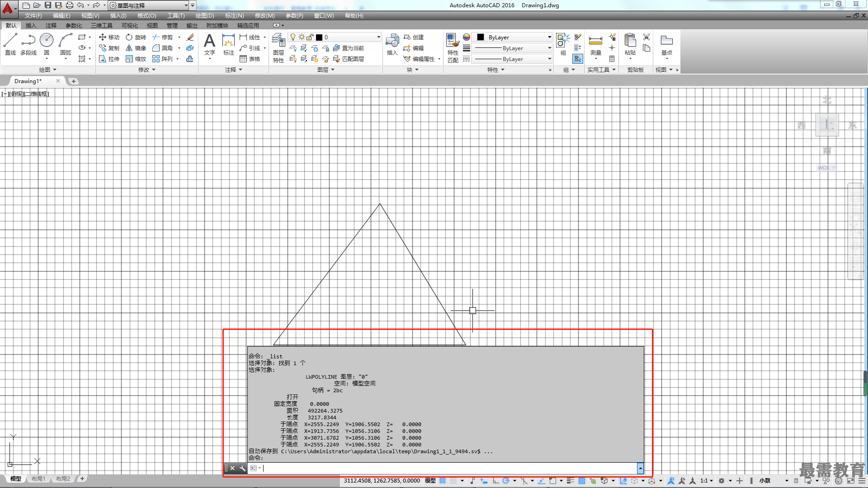Screen dimensions: 868x488
Task: Expand the 绘图 (Draw) panel
Action: (x=47, y=70)
